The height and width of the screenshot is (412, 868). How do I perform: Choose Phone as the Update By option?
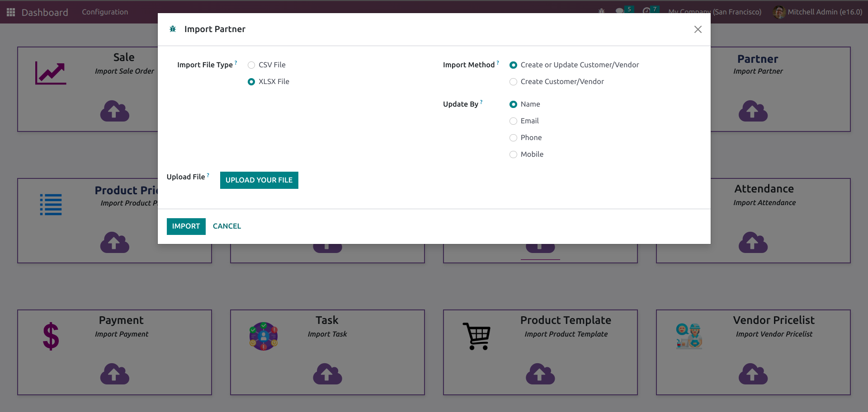point(513,138)
